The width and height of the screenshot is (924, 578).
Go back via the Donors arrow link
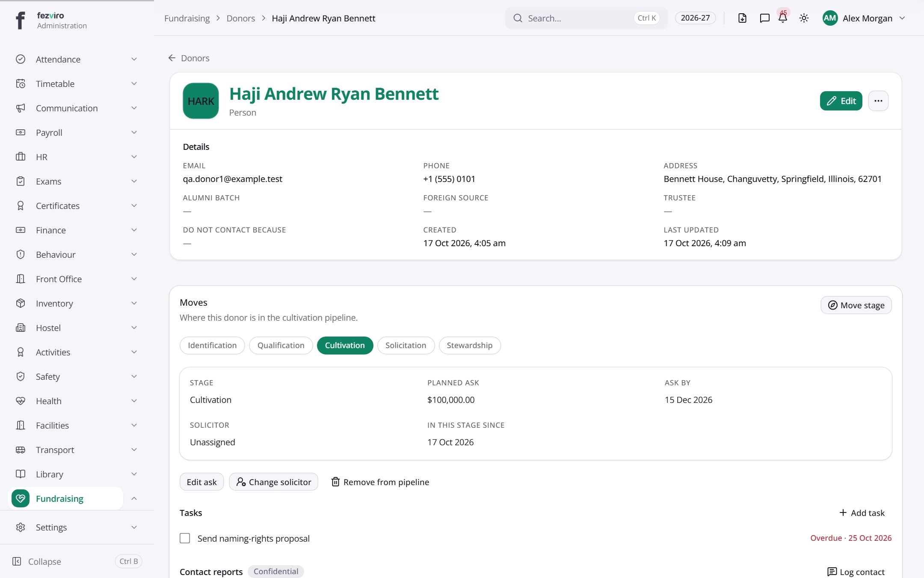[189, 58]
